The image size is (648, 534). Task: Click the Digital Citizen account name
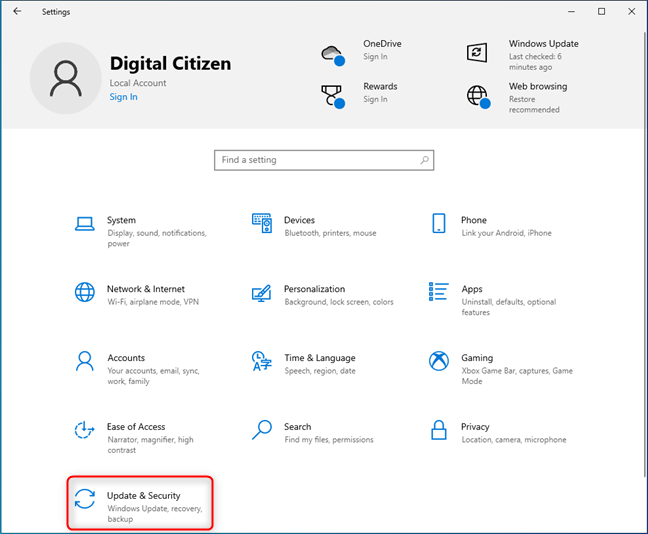point(170,63)
